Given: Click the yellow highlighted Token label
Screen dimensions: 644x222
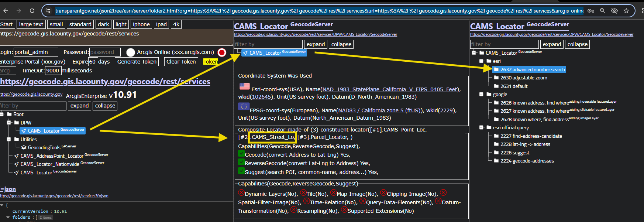Looking at the screenshot, I should (210, 62).
